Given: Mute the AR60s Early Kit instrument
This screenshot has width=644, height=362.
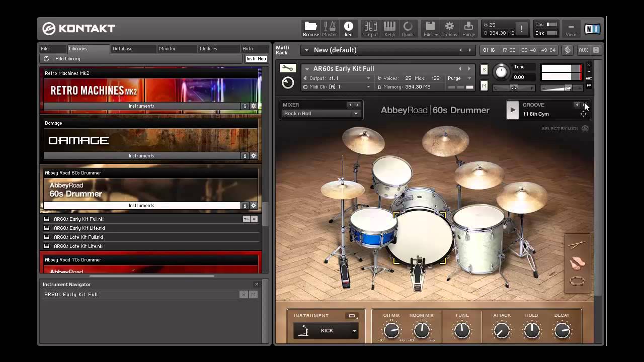Looking at the screenshot, I should (x=484, y=86).
